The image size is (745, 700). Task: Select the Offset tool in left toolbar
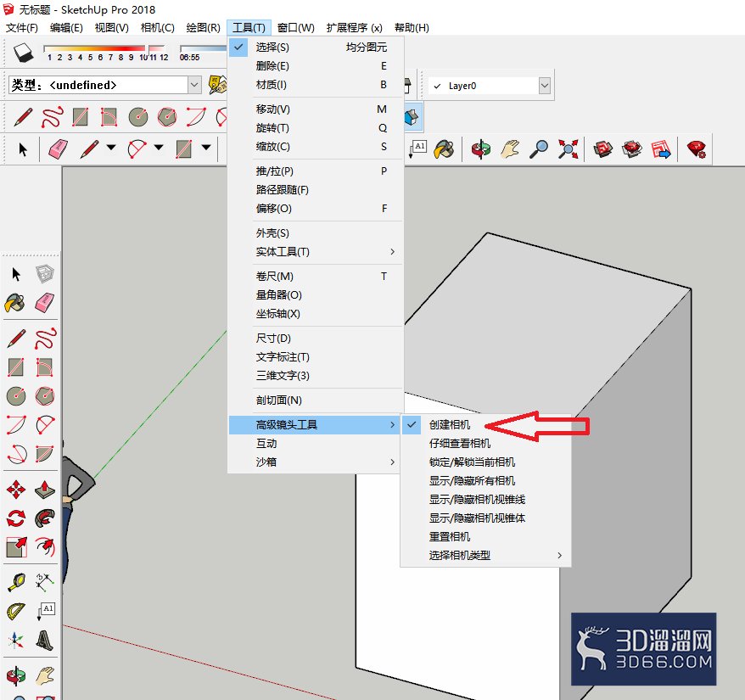45,547
